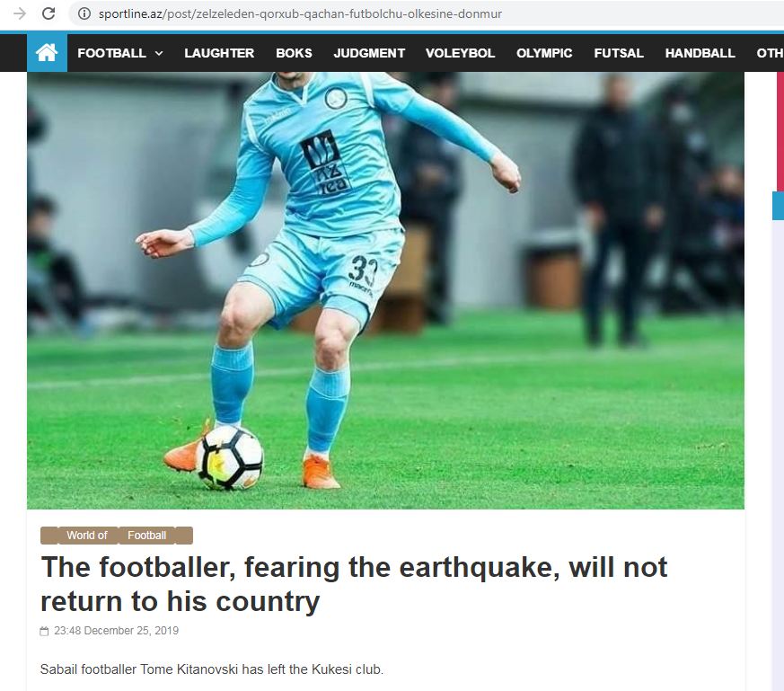Click the forward arrow browser button
This screenshot has width=784, height=691.
[x=20, y=13]
